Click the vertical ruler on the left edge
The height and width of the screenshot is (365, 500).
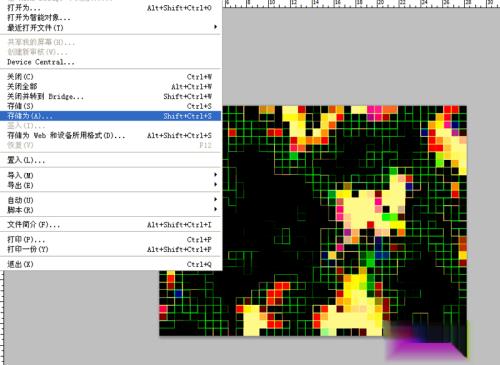2,317
